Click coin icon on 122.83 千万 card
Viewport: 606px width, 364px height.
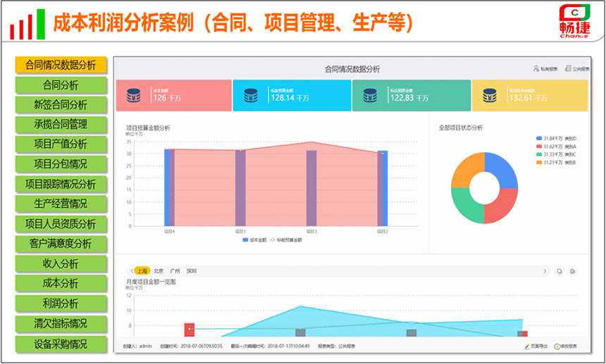tap(370, 95)
